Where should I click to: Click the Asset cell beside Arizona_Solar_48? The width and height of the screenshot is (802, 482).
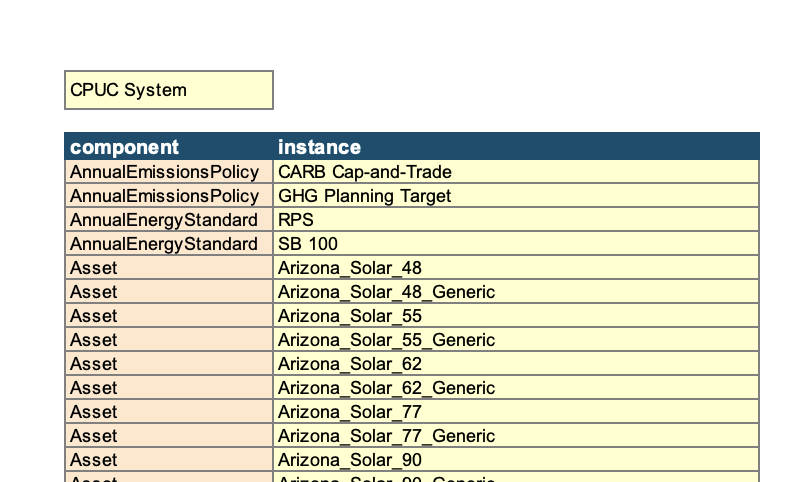(x=168, y=268)
